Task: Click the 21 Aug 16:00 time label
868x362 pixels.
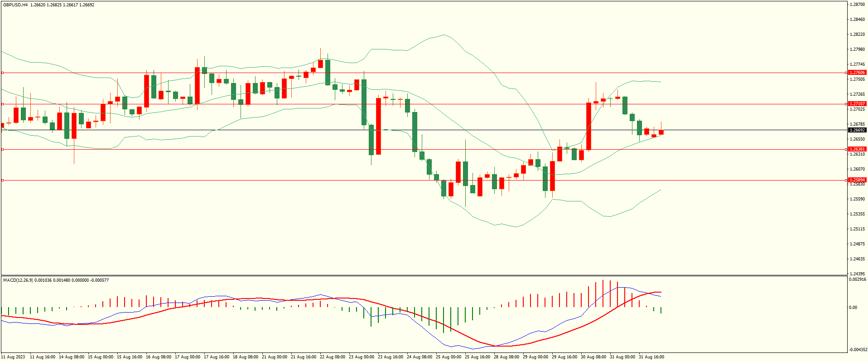Action: tap(304, 357)
